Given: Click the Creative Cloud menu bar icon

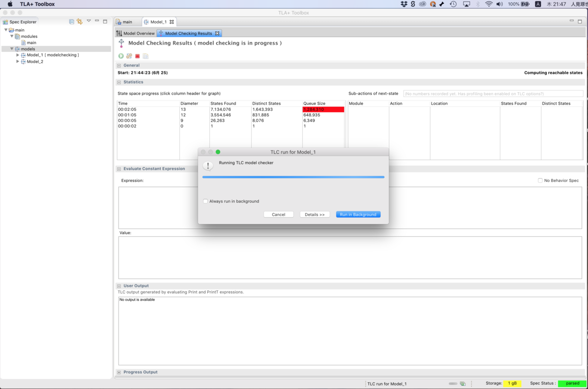Looking at the screenshot, I should coord(422,4).
